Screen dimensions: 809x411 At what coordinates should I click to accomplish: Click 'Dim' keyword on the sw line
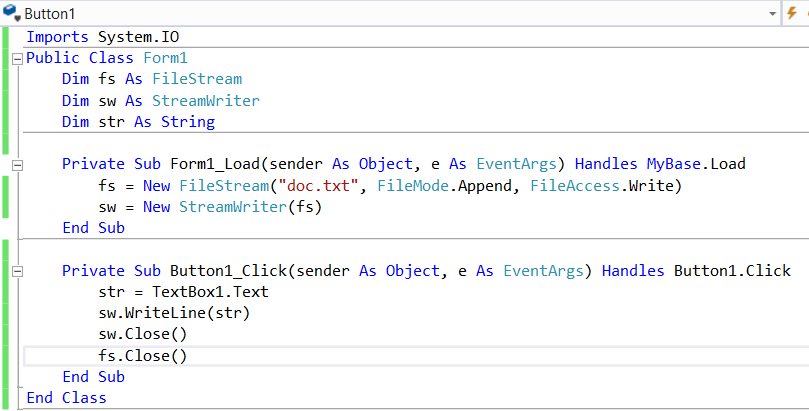tap(75, 101)
